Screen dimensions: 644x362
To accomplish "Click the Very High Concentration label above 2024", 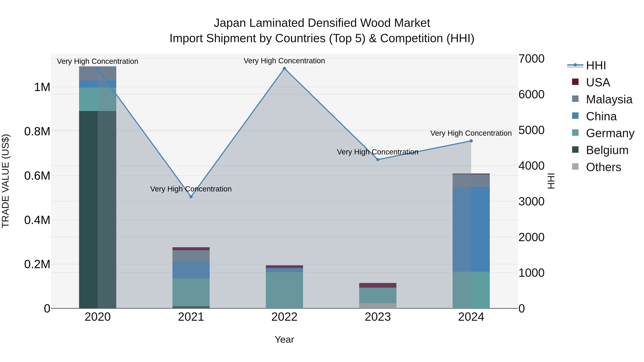I will point(471,133).
